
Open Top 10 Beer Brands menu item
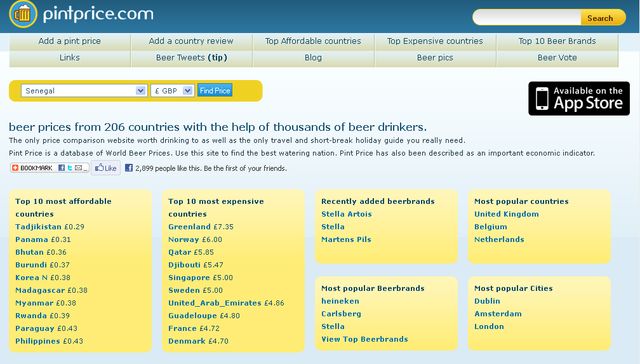pos(557,41)
